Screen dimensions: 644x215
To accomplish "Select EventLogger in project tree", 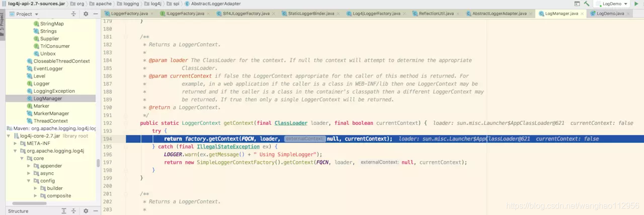I will pyautogui.click(x=44, y=68).
